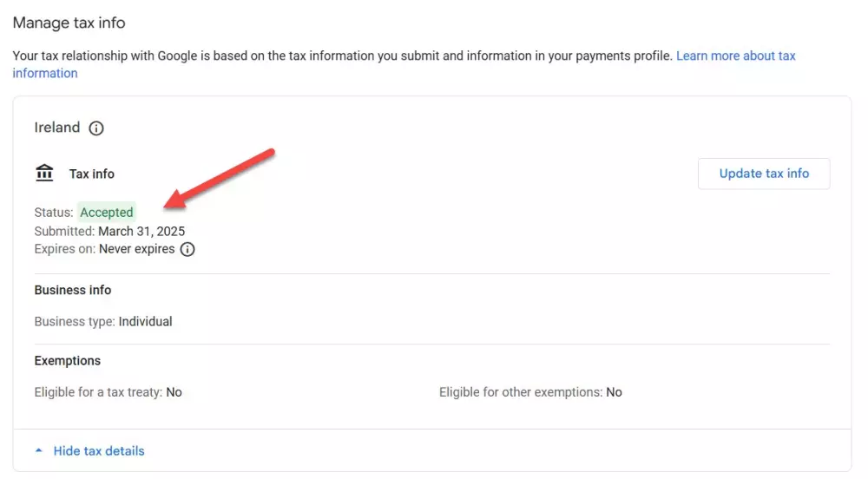Screen dimensions: 868x479
Task: Click the info icon next to Ireland
Action: coord(96,128)
